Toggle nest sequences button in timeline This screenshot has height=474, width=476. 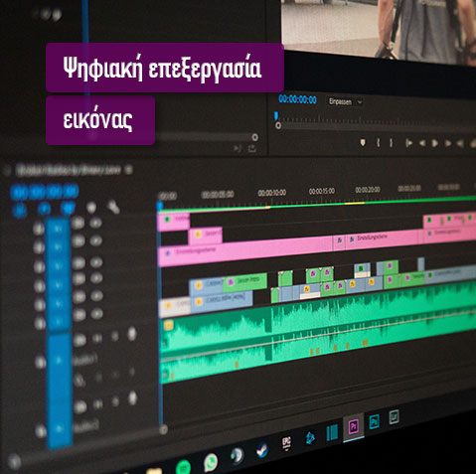pos(20,210)
